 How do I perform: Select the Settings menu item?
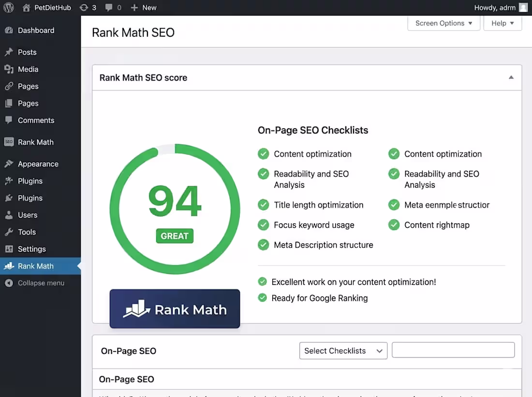coord(9,249)
